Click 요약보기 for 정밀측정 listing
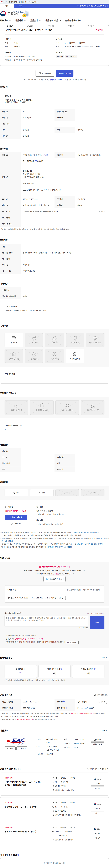The width and height of the screenshot is (109, 868). coord(98,809)
